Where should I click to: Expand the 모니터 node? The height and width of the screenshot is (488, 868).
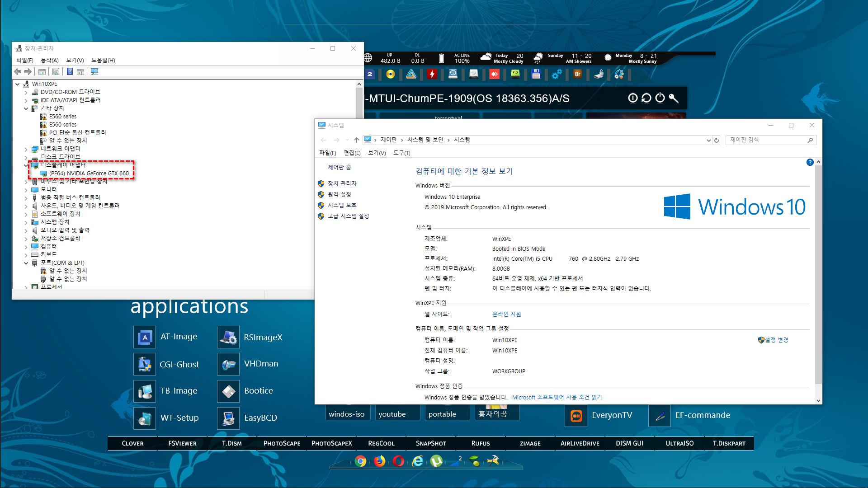pyautogui.click(x=26, y=190)
